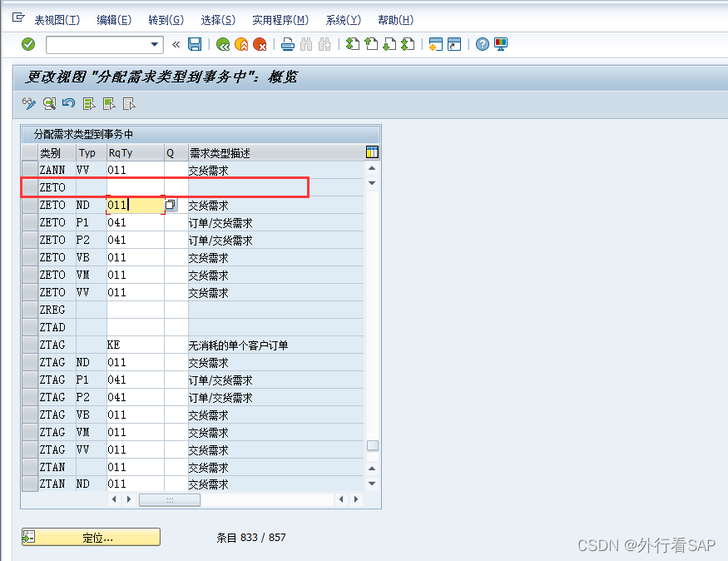The image size is (728, 561).
Task: Select the row marker for ZANN VV
Action: point(29,170)
